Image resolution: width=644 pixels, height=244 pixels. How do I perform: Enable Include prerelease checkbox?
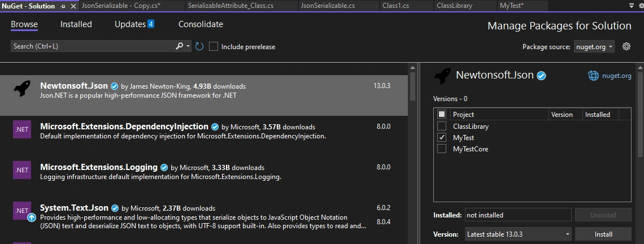[x=213, y=46]
